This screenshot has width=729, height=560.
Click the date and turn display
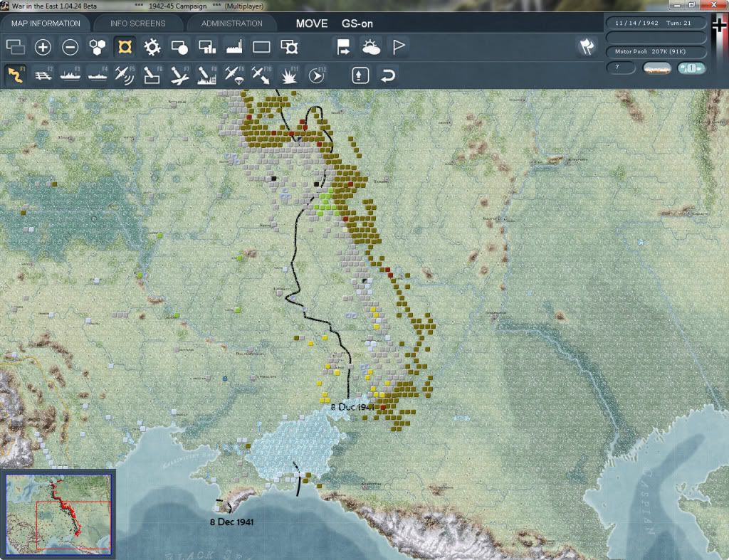pyautogui.click(x=656, y=23)
